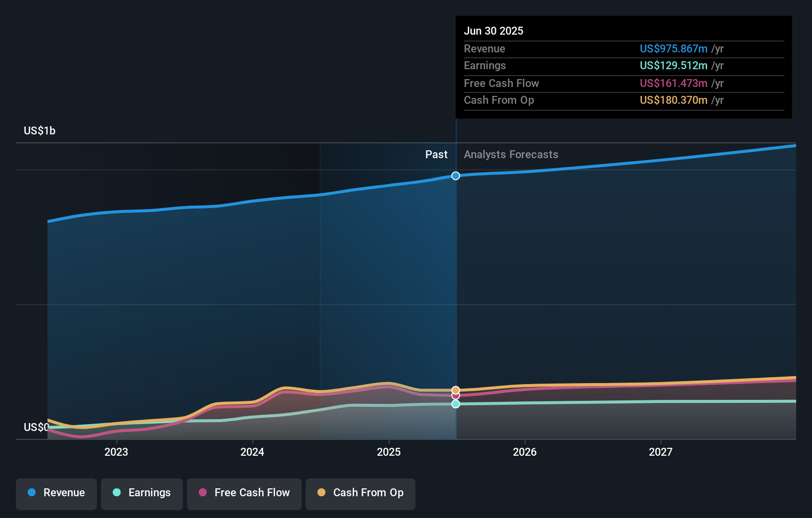Click the US$180.370m cash from op value

click(x=674, y=100)
